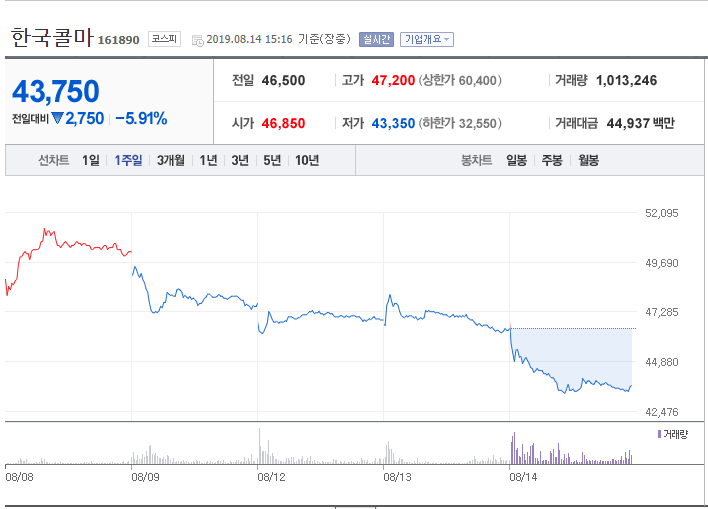Show the 10년 line chart

click(307, 160)
